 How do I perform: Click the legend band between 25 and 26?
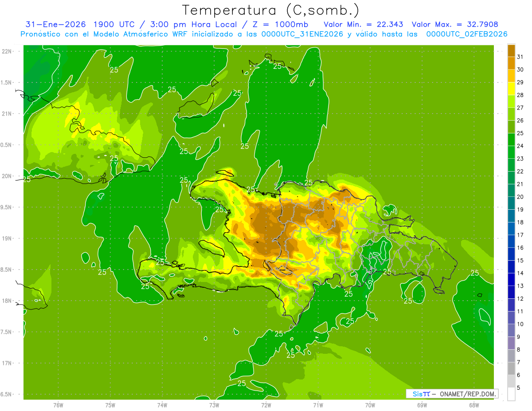pyautogui.click(x=511, y=127)
